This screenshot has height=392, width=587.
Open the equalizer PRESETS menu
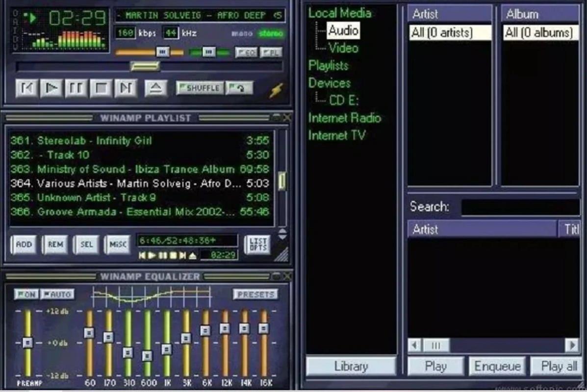click(x=255, y=294)
